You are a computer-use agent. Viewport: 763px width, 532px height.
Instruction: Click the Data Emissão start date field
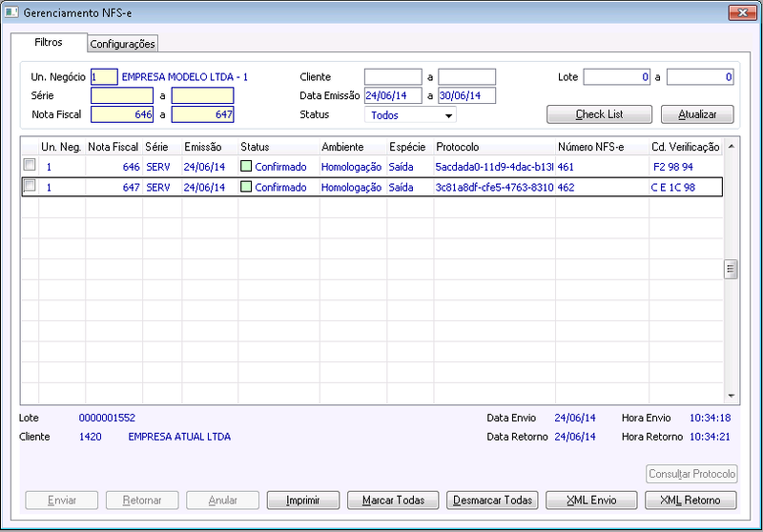coord(393,95)
